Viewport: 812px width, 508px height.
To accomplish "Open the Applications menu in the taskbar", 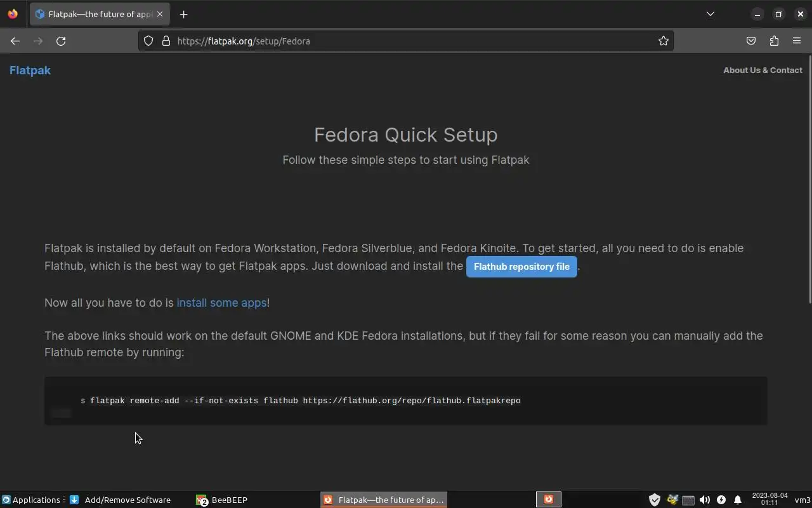I will point(33,500).
